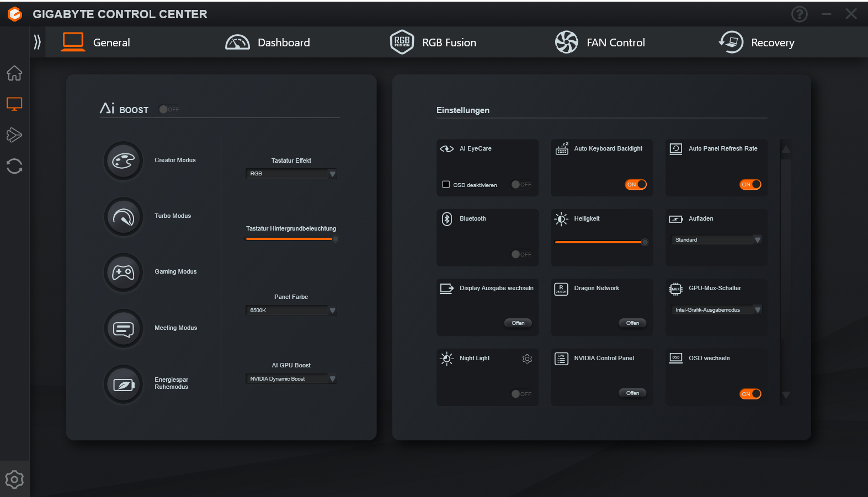The width and height of the screenshot is (868, 497).
Task: Switch to the Recovery tab
Action: [x=757, y=42]
